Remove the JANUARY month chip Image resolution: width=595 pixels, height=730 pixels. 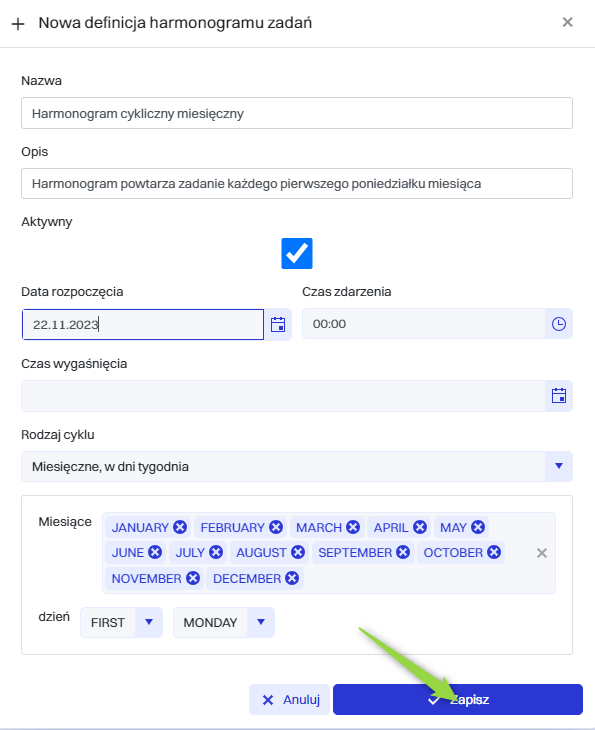pyautogui.click(x=180, y=527)
